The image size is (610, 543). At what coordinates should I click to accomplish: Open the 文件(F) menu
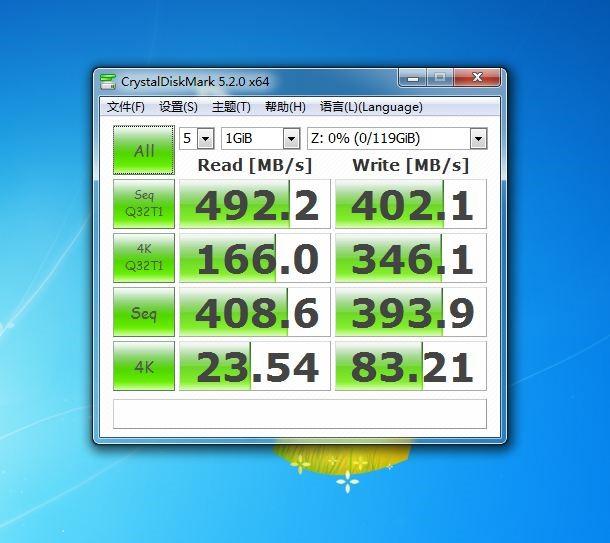point(125,107)
